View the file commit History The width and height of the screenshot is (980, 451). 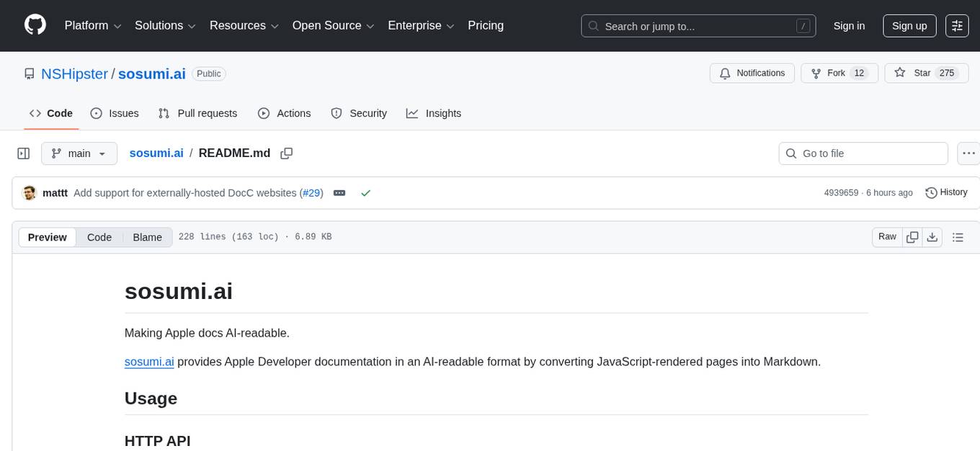point(945,192)
